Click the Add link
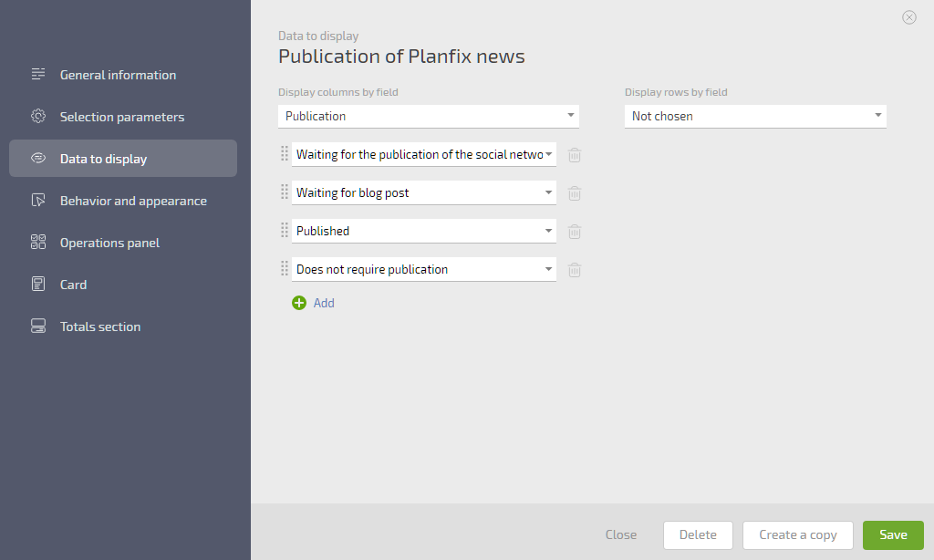Viewport: 934px width, 560px height. pyautogui.click(x=324, y=303)
